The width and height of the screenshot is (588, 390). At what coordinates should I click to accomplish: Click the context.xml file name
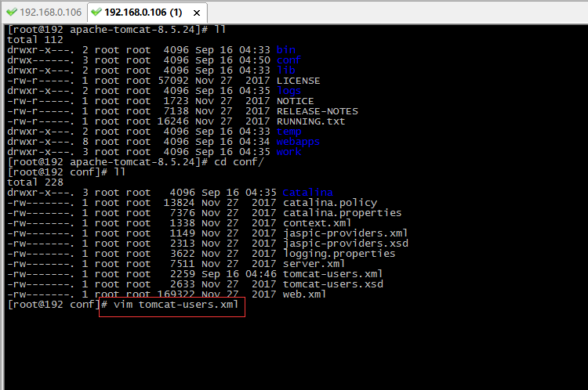coord(317,223)
